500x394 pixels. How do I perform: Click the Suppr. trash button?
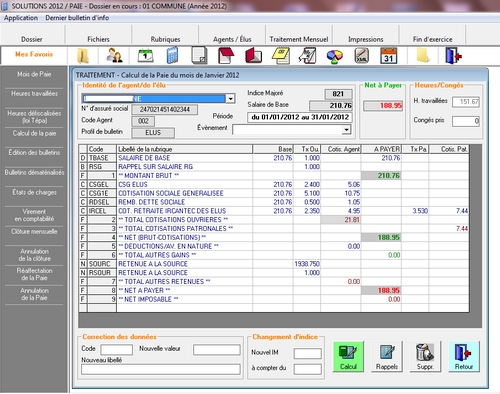[425, 356]
